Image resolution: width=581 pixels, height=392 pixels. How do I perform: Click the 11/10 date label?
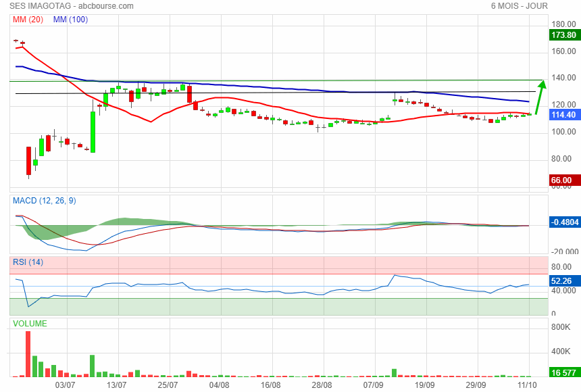click(x=527, y=385)
